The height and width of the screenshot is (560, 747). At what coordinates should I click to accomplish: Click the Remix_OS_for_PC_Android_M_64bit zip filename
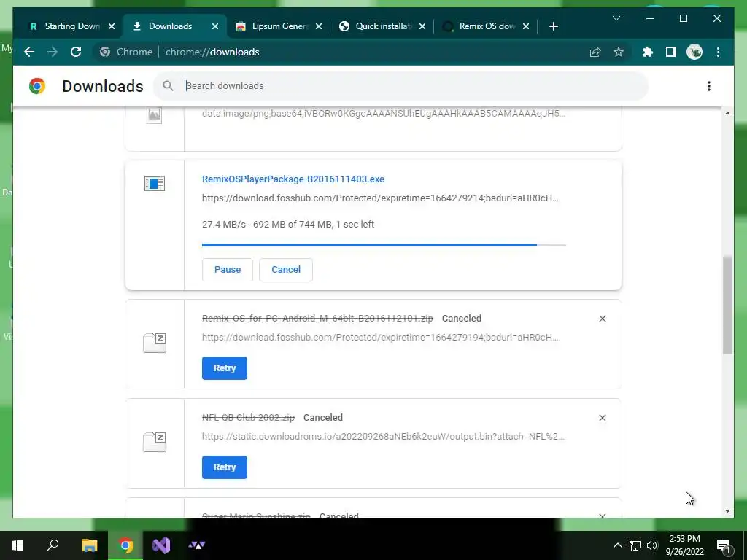click(x=317, y=318)
